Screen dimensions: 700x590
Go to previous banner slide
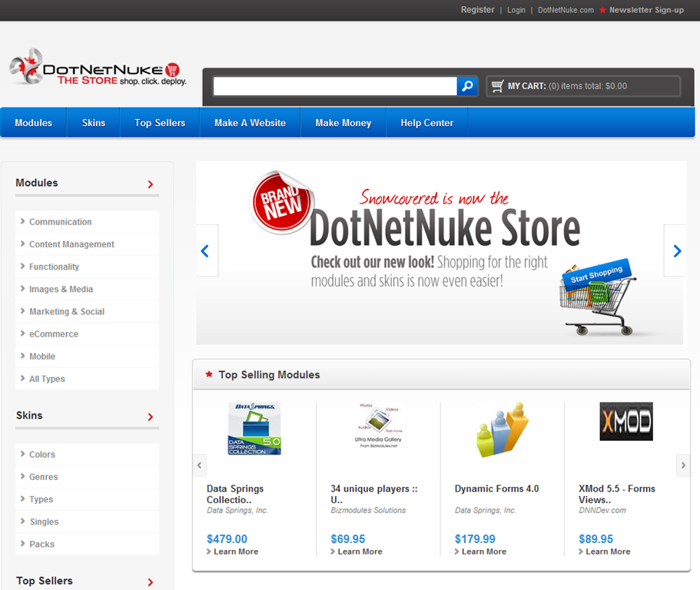(207, 250)
